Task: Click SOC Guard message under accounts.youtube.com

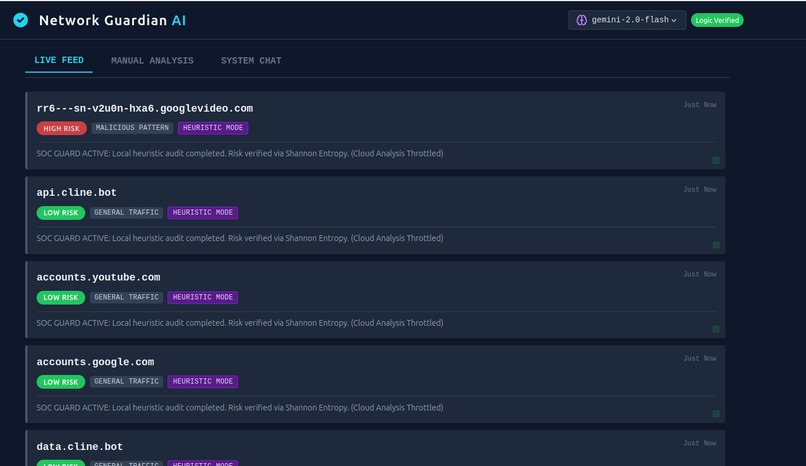Action: (x=240, y=323)
